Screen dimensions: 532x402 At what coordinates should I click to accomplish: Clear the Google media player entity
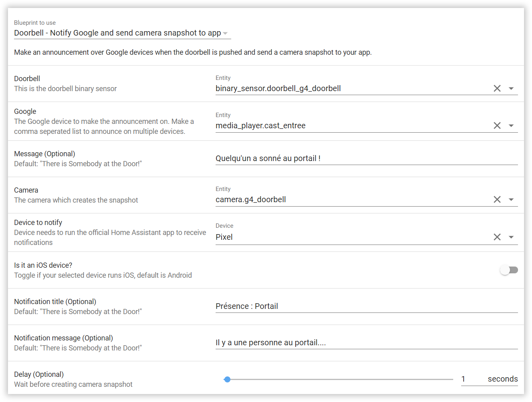[x=497, y=125]
